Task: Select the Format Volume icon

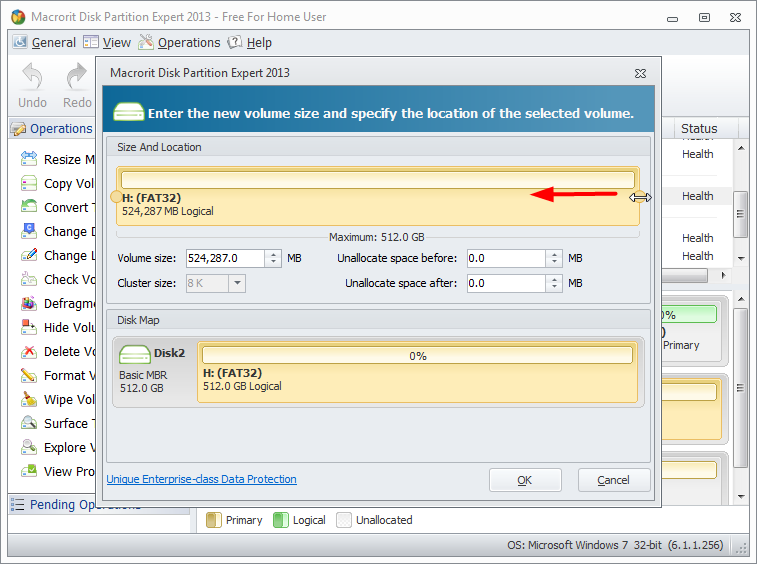Action: [x=29, y=375]
